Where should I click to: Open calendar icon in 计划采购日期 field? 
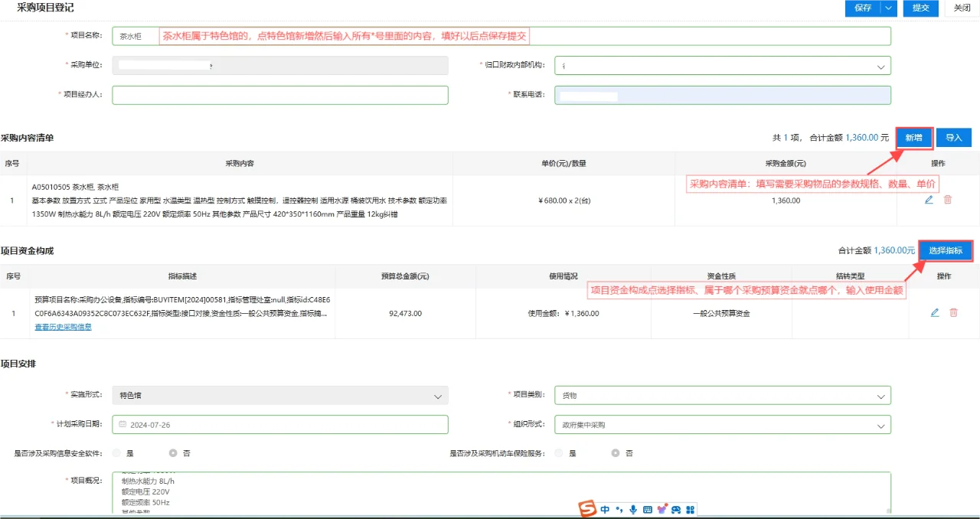click(x=122, y=425)
